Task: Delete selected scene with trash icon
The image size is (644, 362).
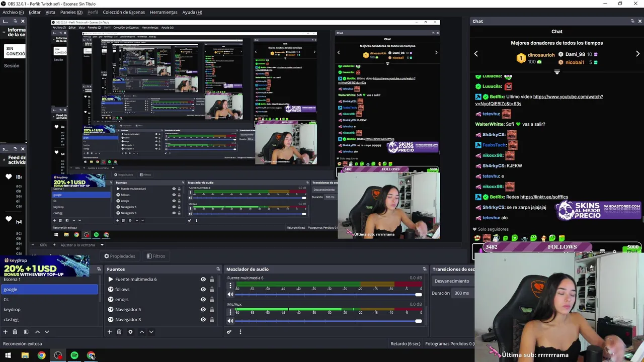Action: tap(15, 332)
